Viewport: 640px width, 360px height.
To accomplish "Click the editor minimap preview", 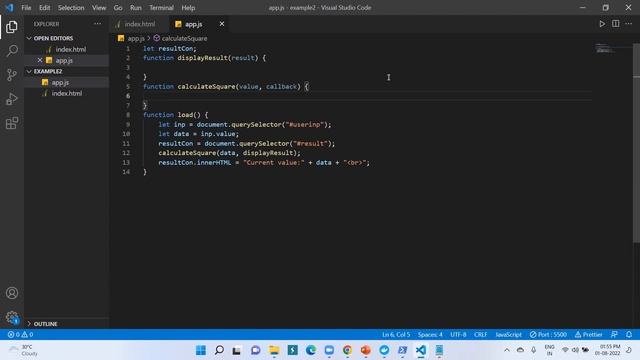I will click(604, 49).
